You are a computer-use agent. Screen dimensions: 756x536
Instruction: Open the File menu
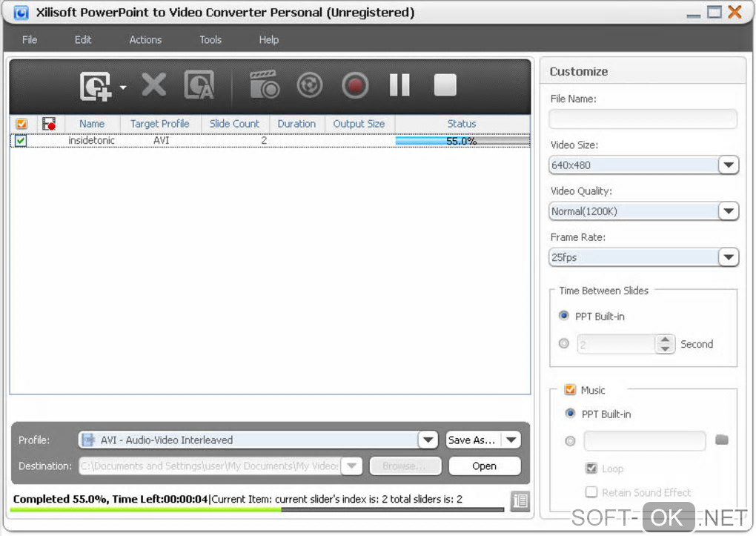point(30,39)
